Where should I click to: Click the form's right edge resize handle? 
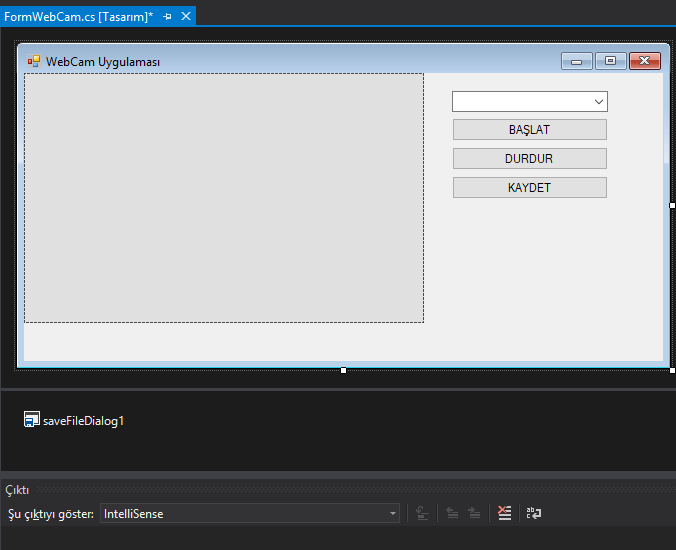tap(672, 206)
